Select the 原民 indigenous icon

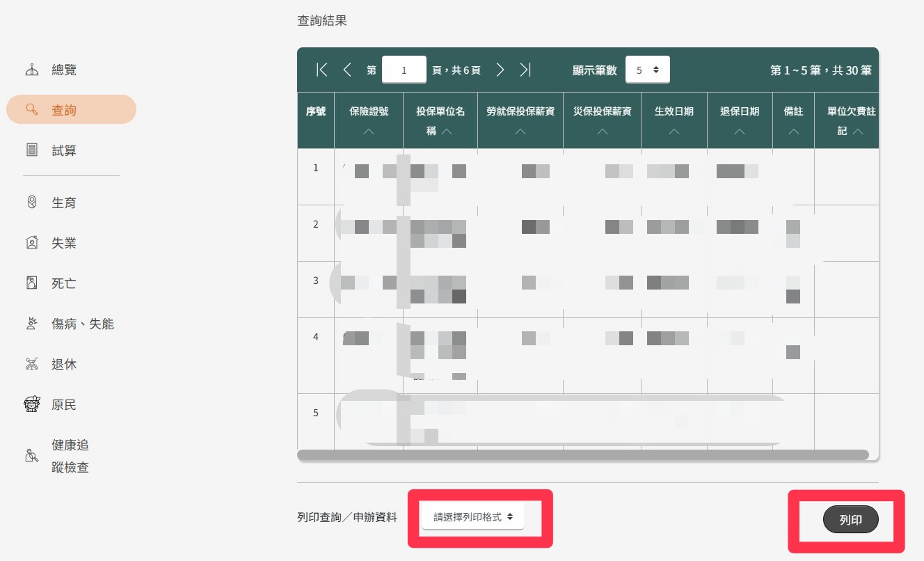click(32, 404)
